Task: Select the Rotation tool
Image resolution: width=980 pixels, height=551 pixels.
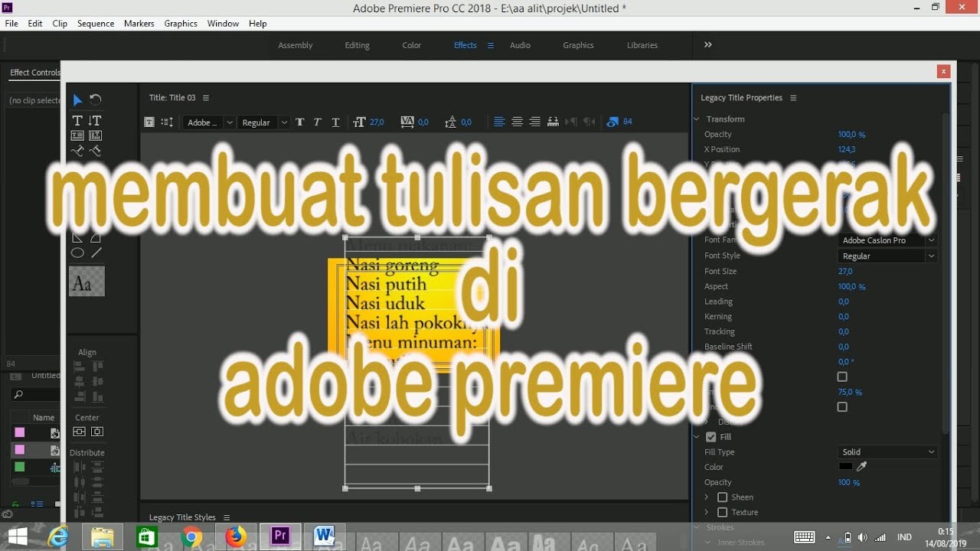Action: pos(95,99)
